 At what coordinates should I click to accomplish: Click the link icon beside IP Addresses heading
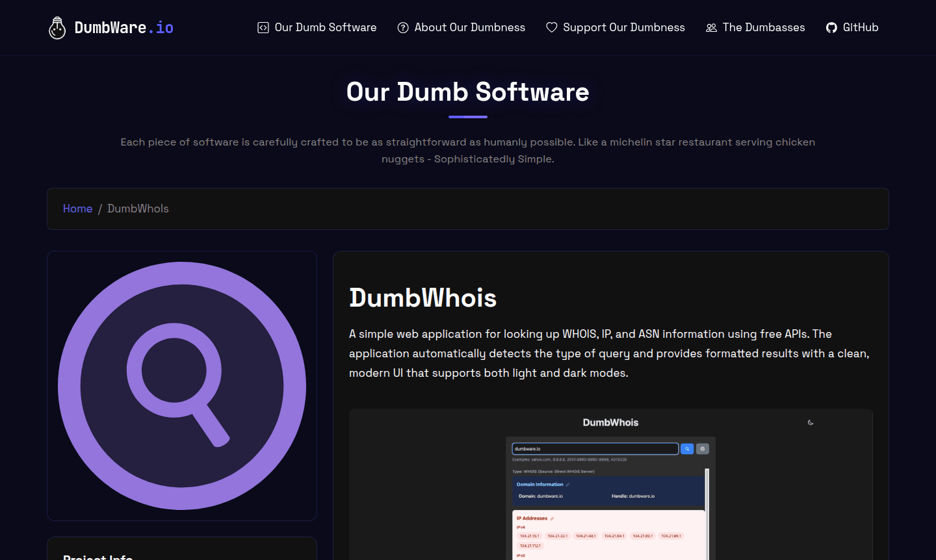(552, 518)
